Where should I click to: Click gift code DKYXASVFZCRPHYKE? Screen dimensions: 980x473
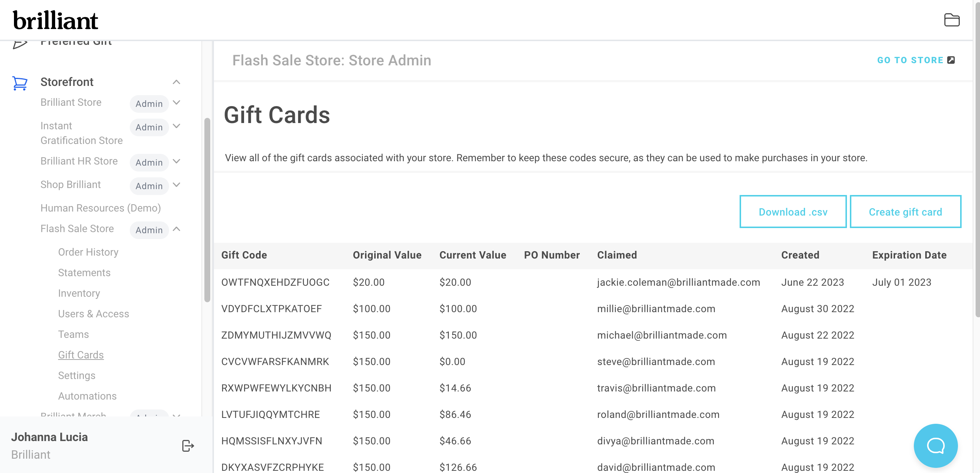[x=272, y=467]
